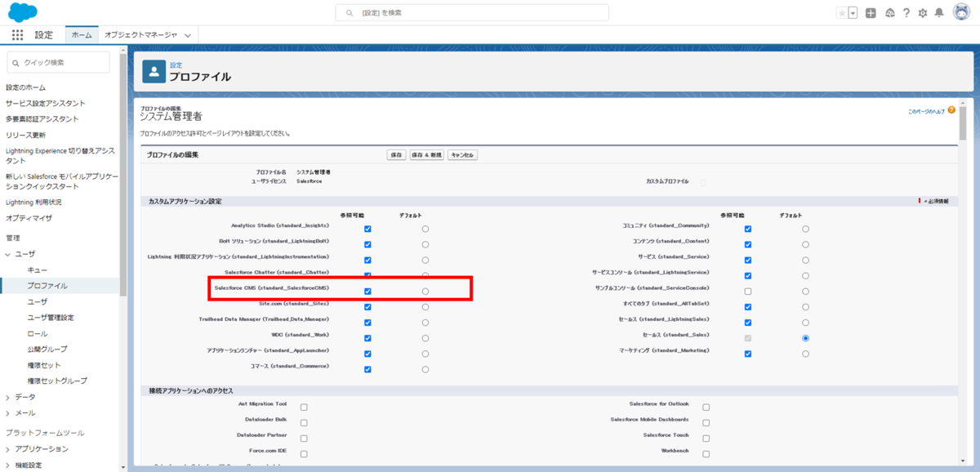This screenshot has height=472, width=980.
Task: Click the キャンセル button
Action: 462,154
